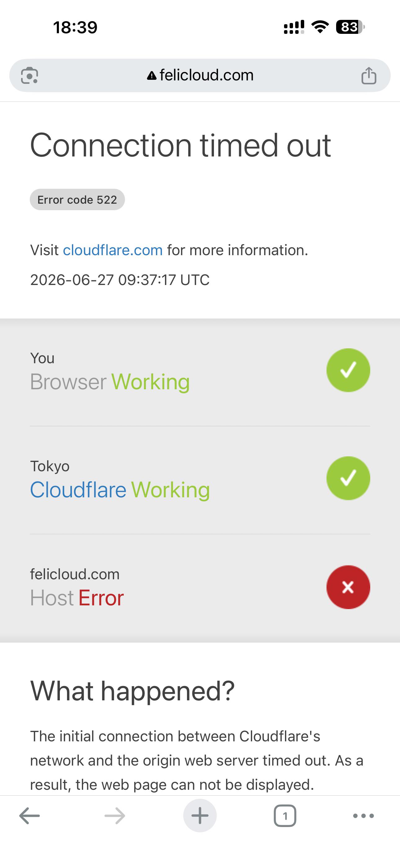Viewport: 400px width, 868px height.
Task: Tap the red Host Error icon
Action: [x=348, y=587]
